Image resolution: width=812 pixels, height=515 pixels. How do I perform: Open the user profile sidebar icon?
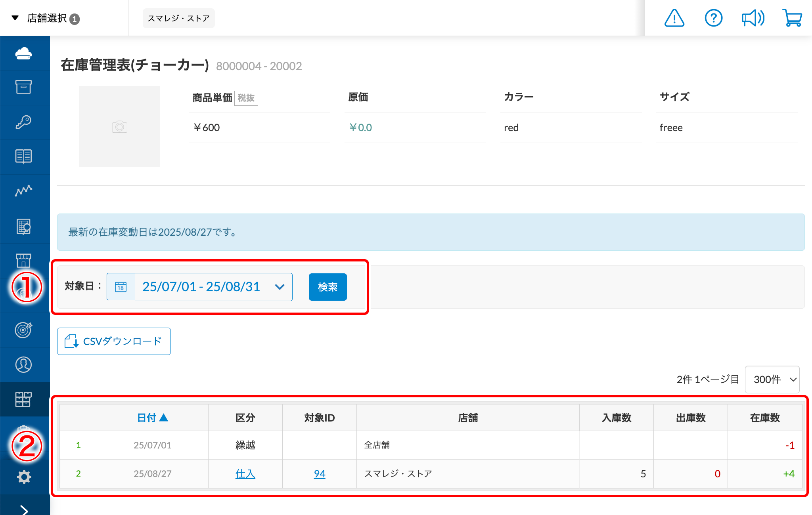pyautogui.click(x=24, y=364)
